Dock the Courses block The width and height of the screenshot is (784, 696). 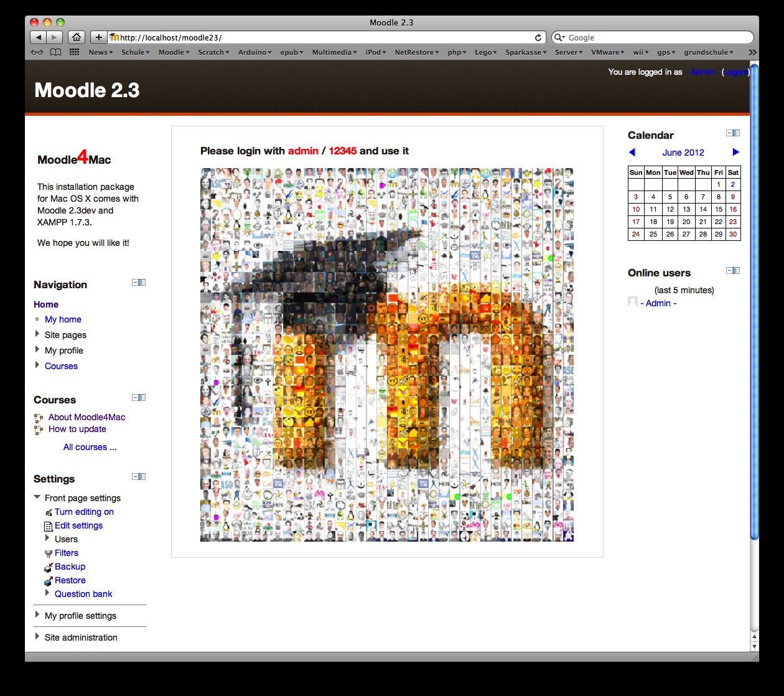tap(142, 398)
